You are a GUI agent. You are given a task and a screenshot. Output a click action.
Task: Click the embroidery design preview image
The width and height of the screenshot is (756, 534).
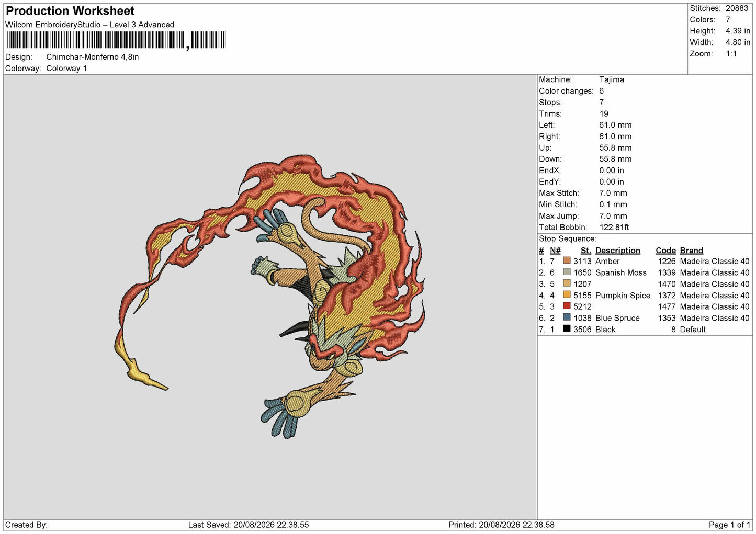(x=269, y=296)
